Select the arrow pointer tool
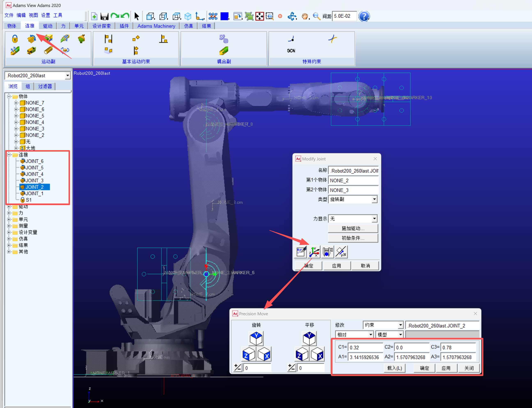This screenshot has height=408, width=532. pos(136,16)
